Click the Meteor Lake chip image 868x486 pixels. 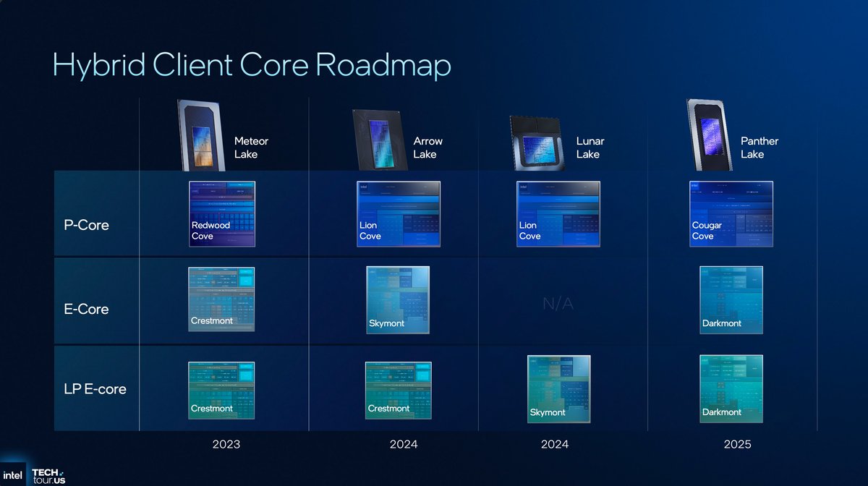point(201,135)
